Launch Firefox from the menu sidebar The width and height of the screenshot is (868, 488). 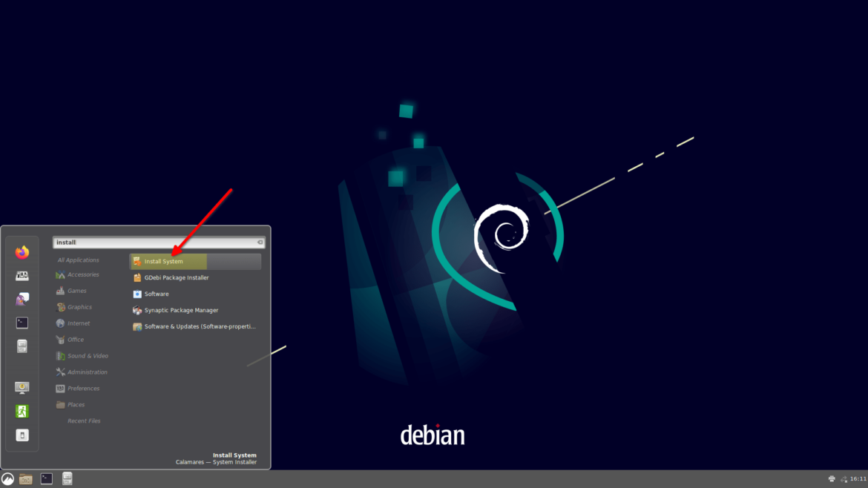point(22,252)
